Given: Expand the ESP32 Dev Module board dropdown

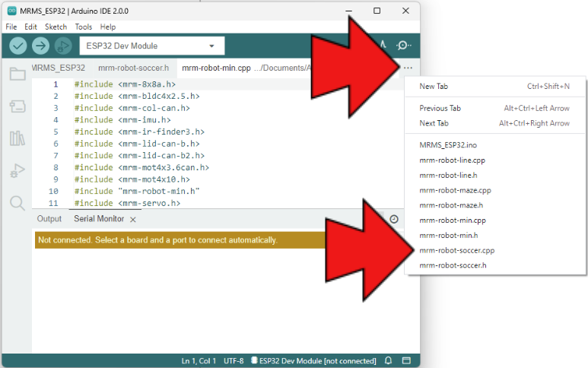Looking at the screenshot, I should click(151, 46).
